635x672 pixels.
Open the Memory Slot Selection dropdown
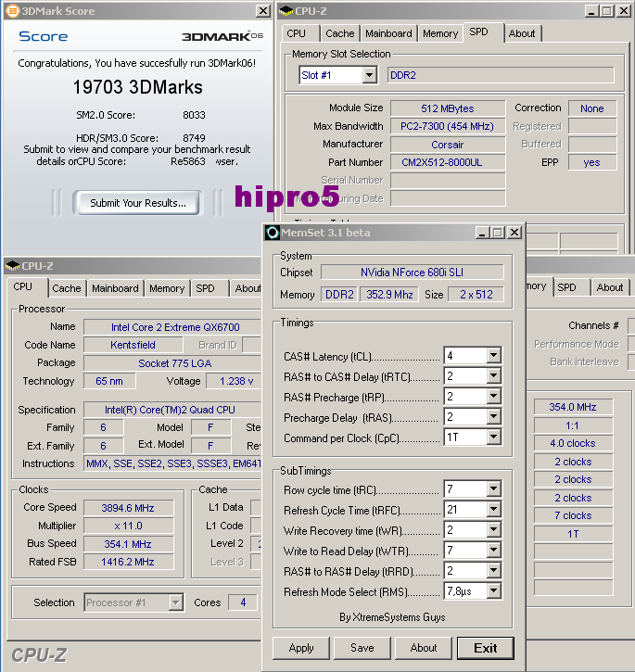[369, 75]
